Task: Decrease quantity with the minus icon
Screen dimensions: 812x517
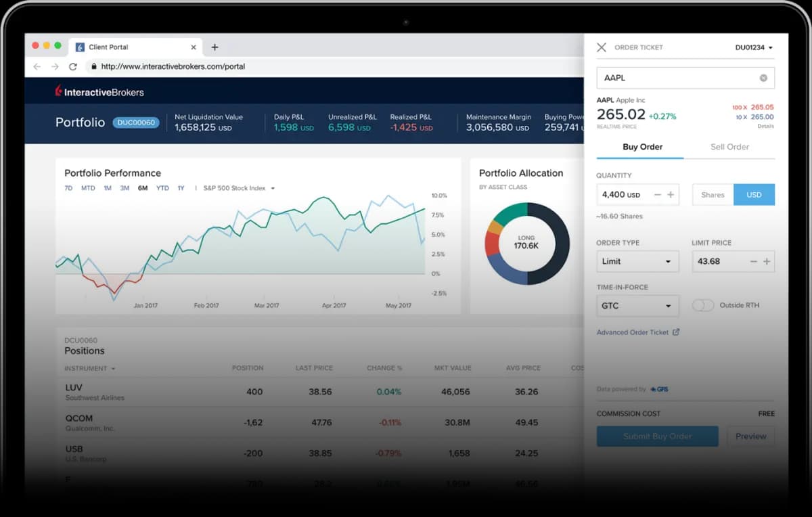Action: click(657, 194)
